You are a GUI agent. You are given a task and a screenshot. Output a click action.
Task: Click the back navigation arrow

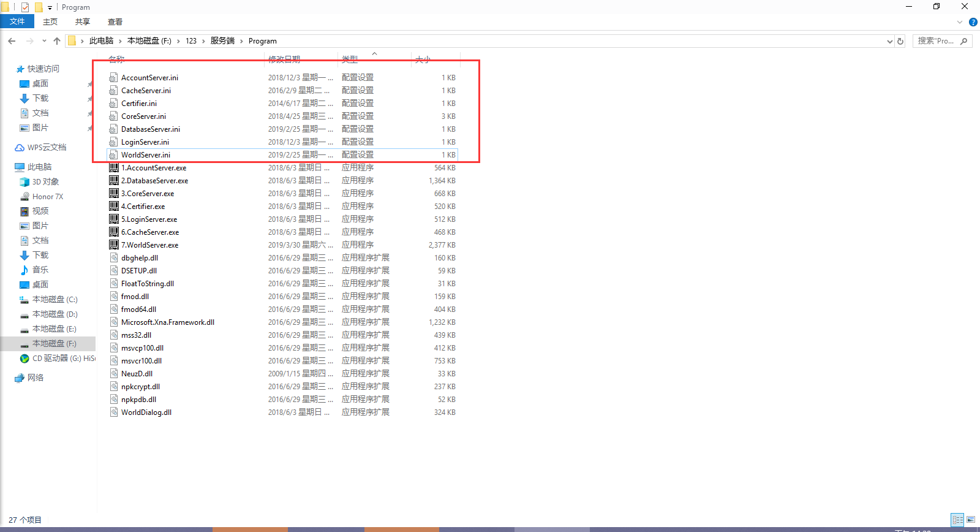(12, 41)
